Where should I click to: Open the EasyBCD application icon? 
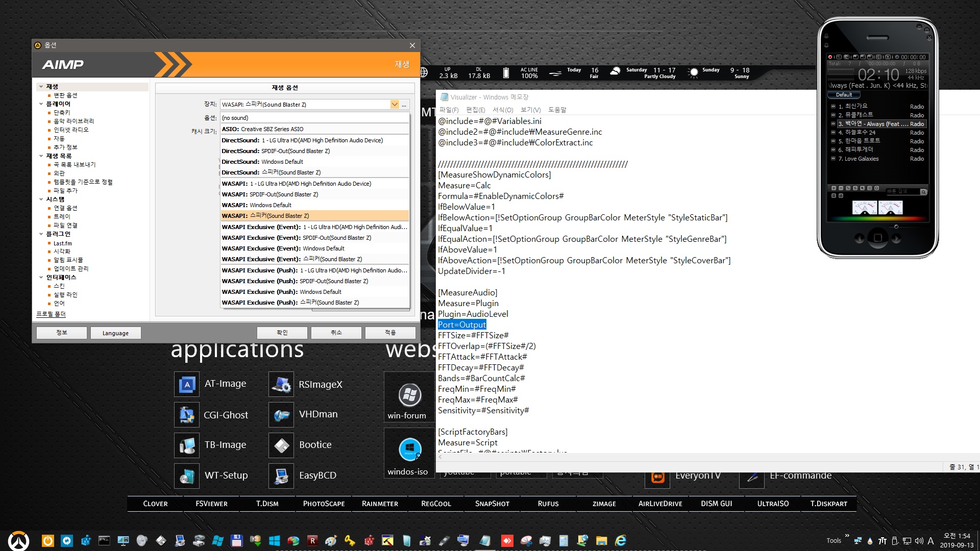pyautogui.click(x=282, y=474)
